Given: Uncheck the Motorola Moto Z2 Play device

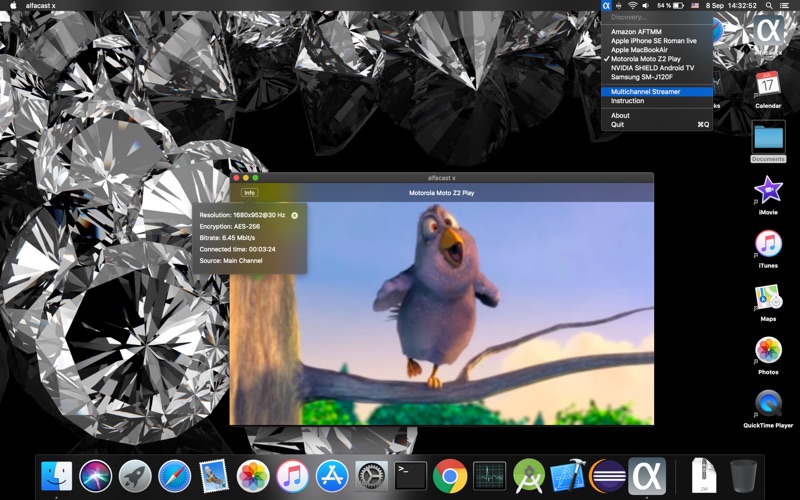Looking at the screenshot, I should tap(645, 59).
